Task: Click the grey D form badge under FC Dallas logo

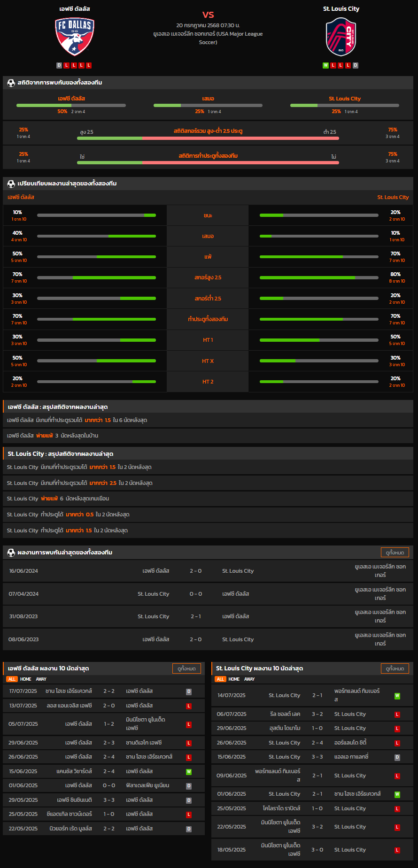Action: 59,65
